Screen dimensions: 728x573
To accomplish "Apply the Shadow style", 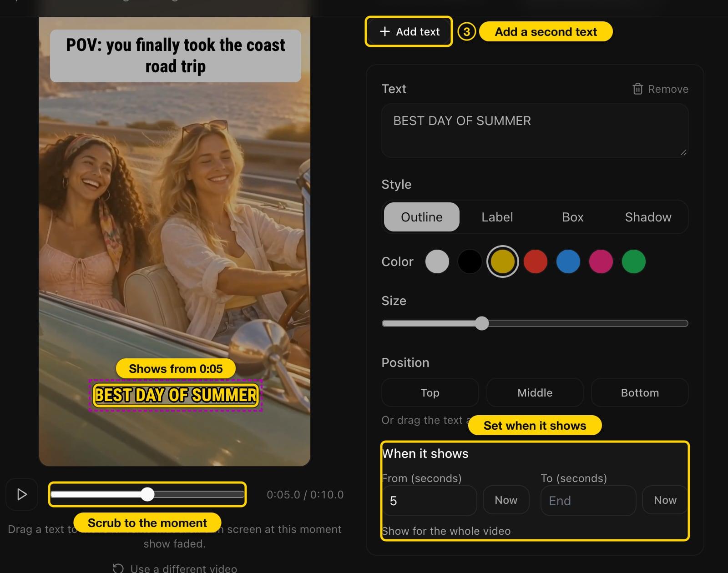I will coord(648,217).
